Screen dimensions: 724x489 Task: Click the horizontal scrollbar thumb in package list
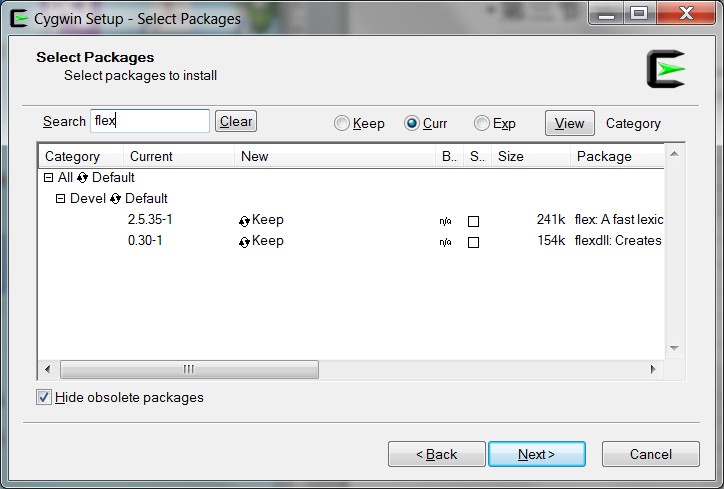[x=189, y=369]
